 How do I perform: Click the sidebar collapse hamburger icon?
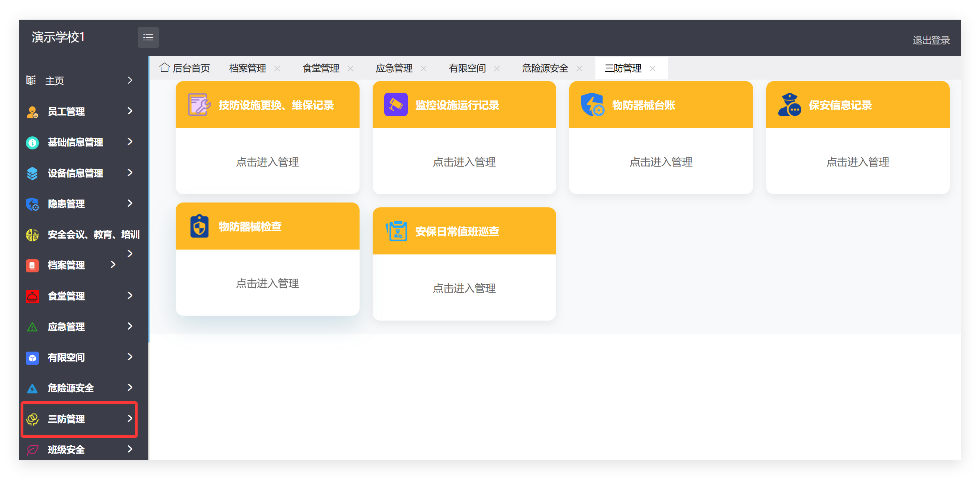click(x=148, y=37)
